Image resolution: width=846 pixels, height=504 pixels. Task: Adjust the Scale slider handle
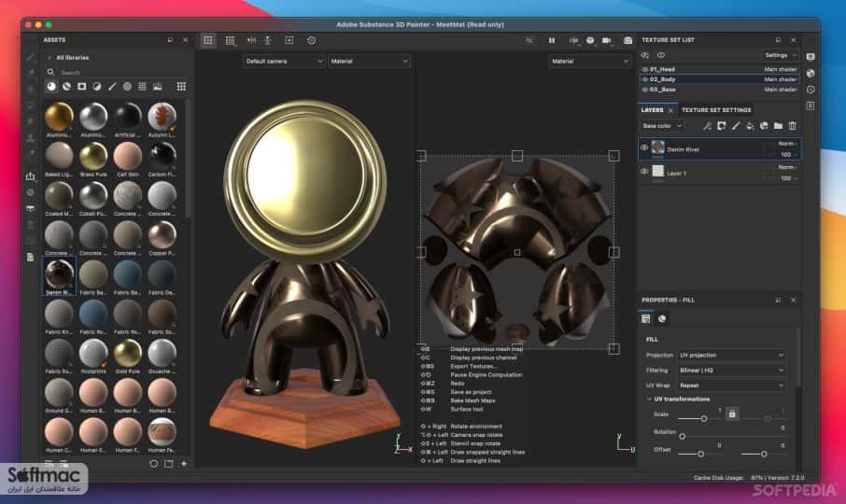click(x=703, y=419)
